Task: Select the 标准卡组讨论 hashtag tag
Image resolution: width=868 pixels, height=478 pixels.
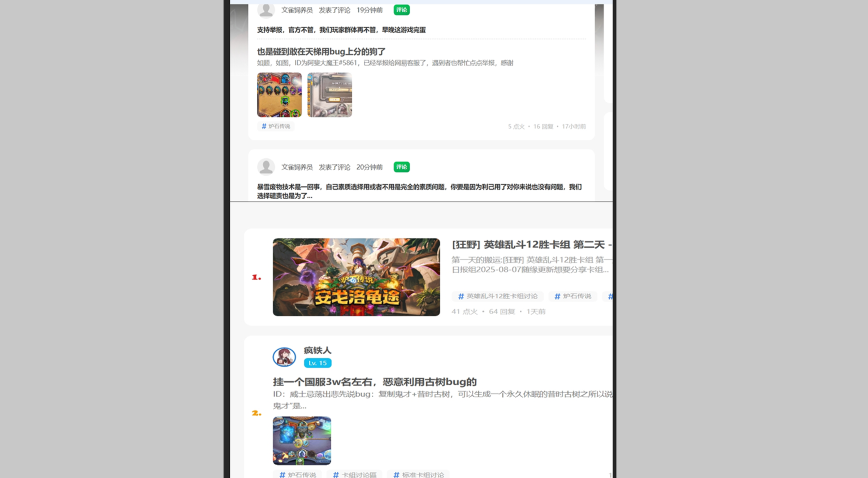Action: pyautogui.click(x=419, y=475)
